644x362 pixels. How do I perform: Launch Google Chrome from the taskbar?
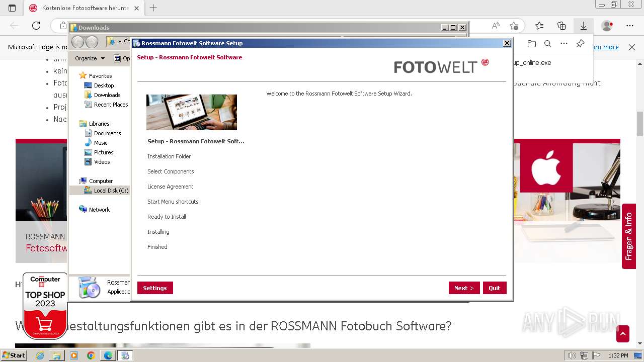pos(91,355)
